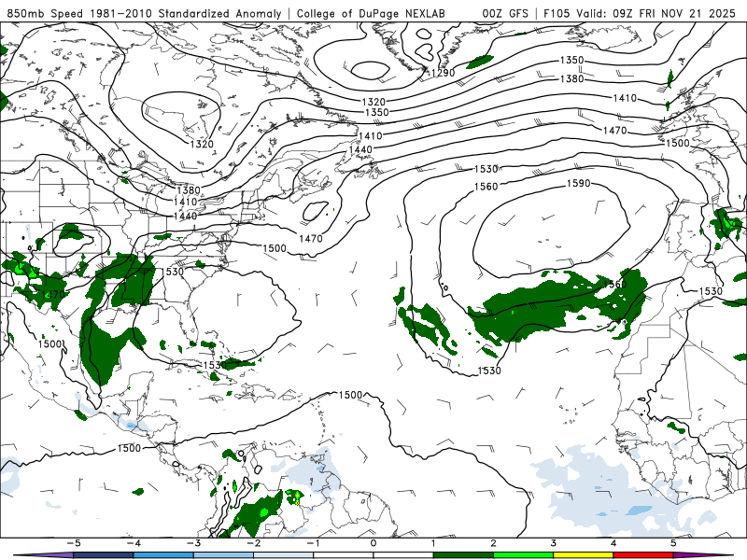Click the 1470 label over green shaded area
Image resolution: width=747 pixels, height=560 pixels.
click(52, 294)
